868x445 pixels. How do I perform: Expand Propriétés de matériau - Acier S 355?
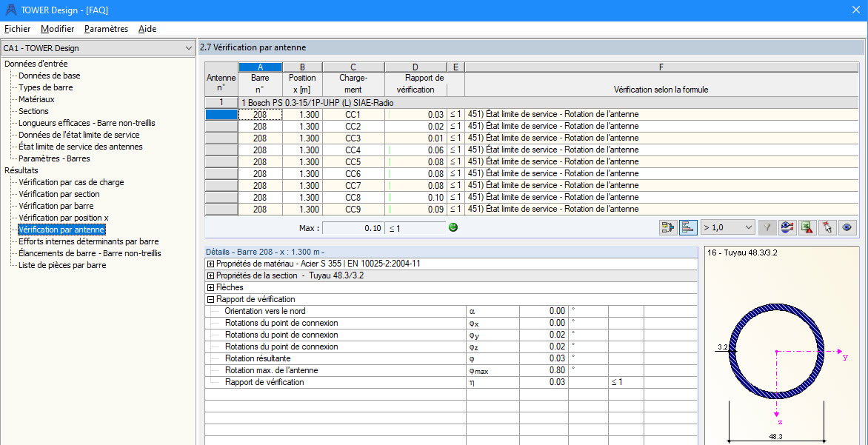pos(210,264)
